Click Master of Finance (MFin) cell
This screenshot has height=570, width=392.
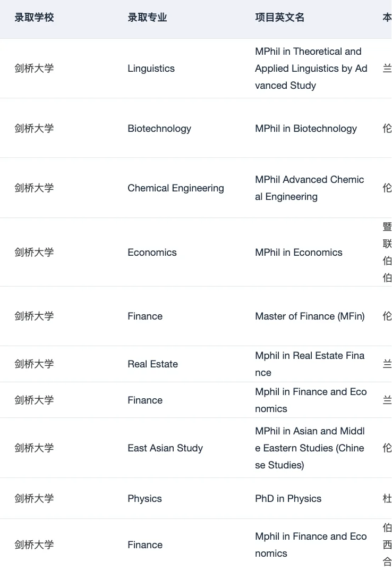point(310,316)
